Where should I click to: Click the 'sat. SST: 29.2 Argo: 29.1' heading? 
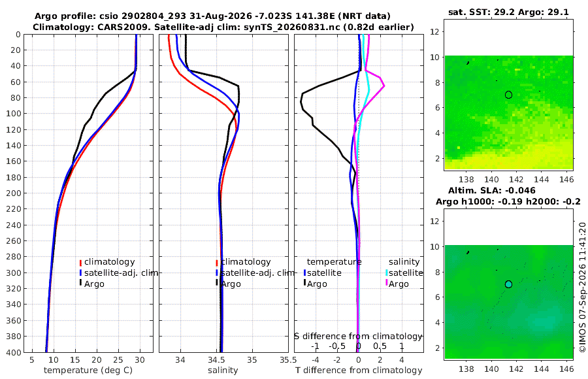tap(508, 12)
